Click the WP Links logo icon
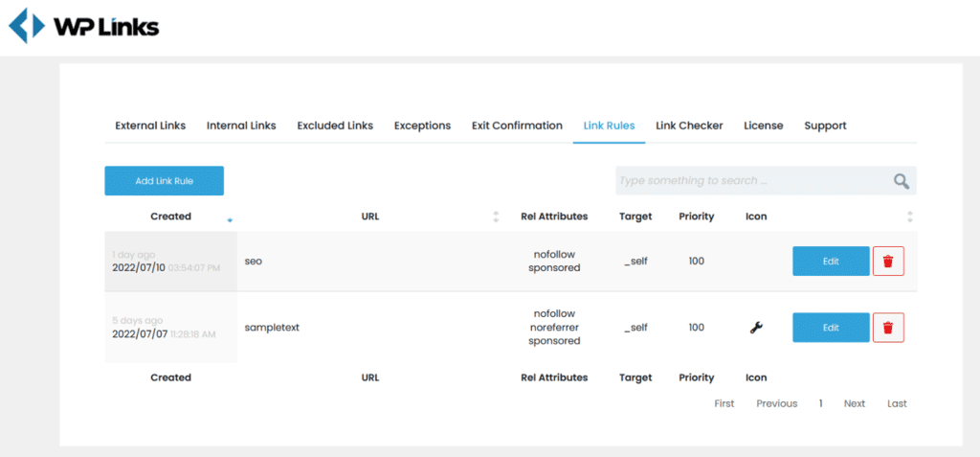 point(27,26)
